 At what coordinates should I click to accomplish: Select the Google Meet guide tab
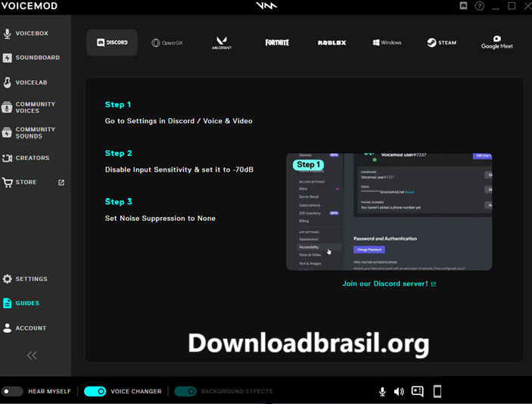497,42
